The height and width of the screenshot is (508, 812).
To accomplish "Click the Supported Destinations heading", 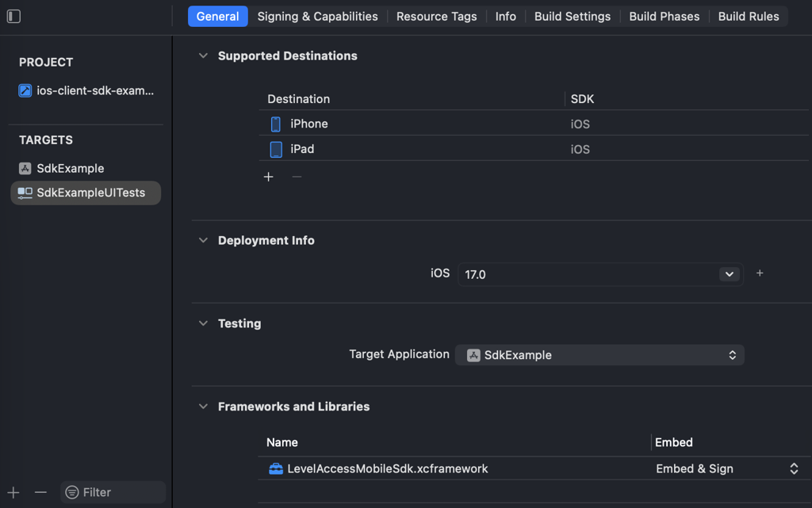I will 287,55.
